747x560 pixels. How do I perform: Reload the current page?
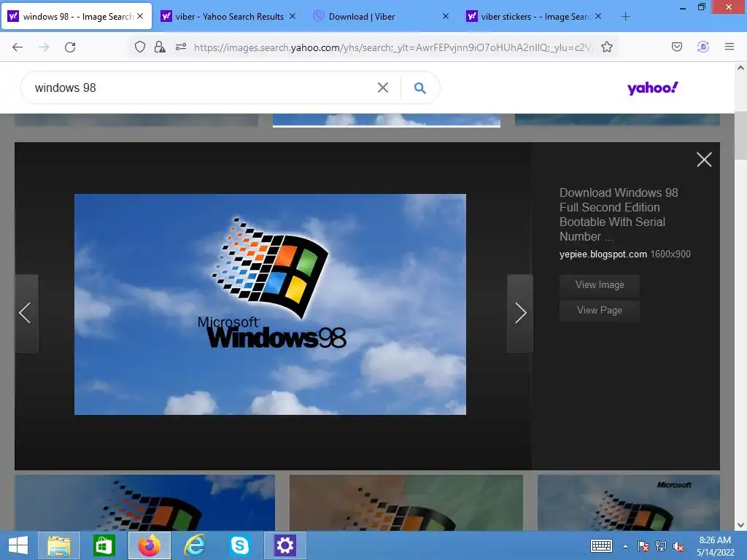click(70, 47)
